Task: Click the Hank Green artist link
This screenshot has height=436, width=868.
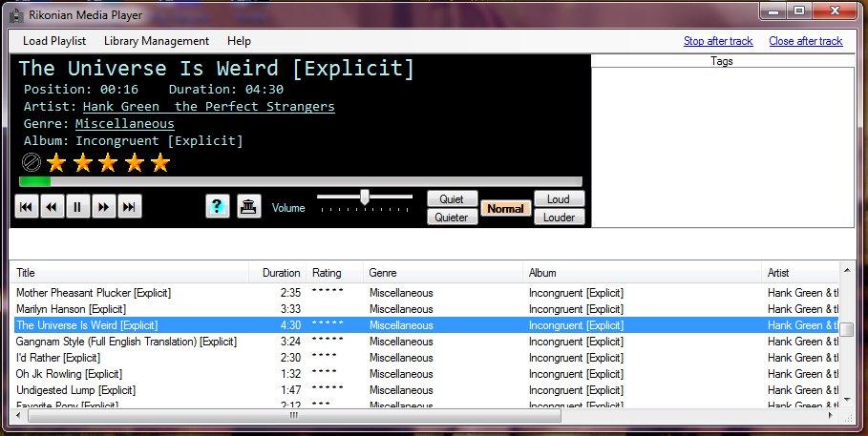Action: tap(208, 107)
